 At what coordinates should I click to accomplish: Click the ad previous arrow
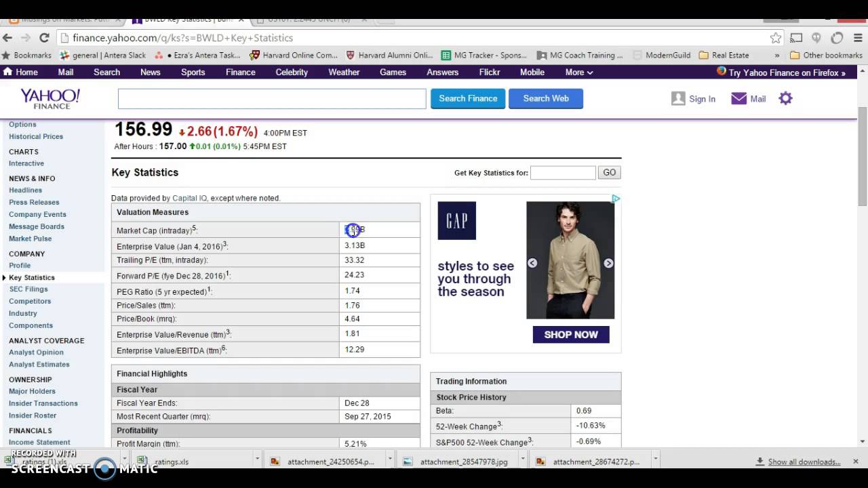tap(532, 263)
